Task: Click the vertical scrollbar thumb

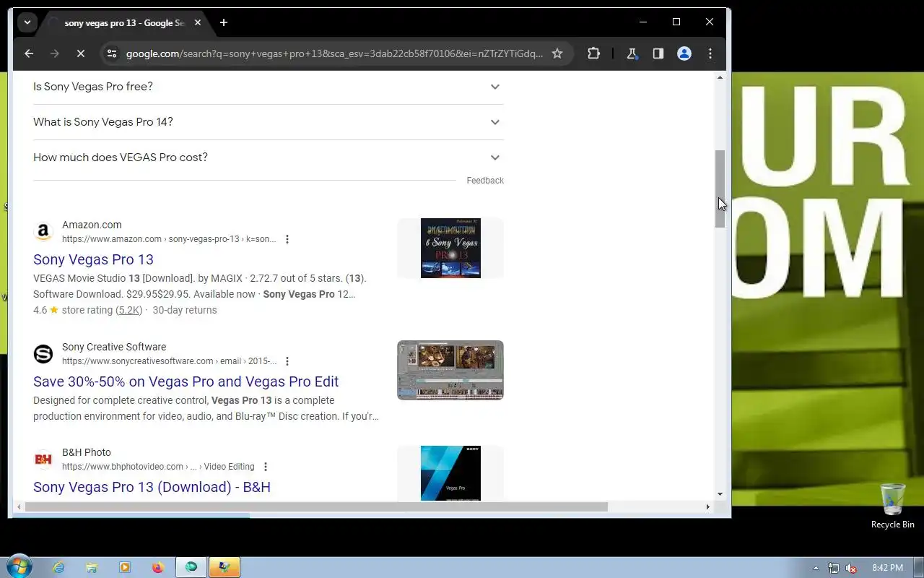Action: pos(720,189)
